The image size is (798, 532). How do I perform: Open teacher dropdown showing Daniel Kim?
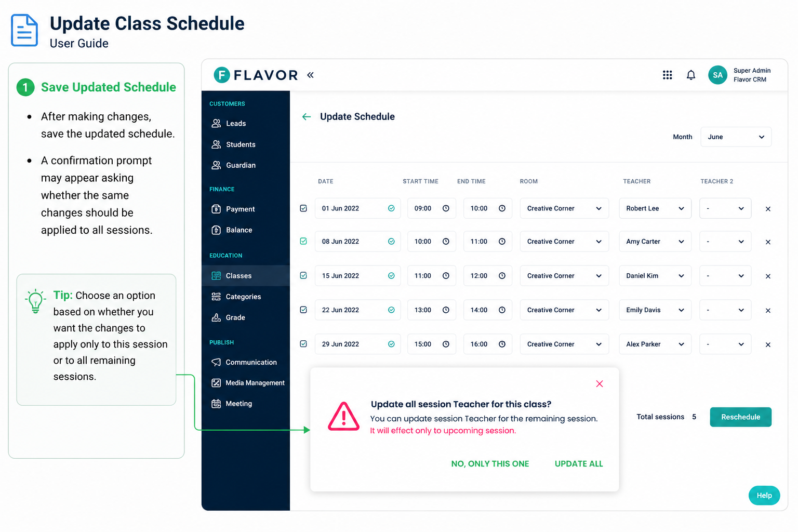click(655, 276)
